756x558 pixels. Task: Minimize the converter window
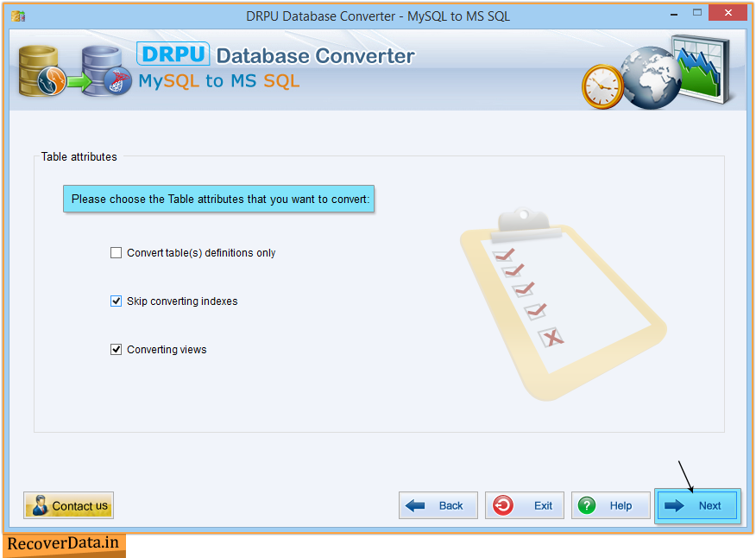pyautogui.click(x=674, y=14)
